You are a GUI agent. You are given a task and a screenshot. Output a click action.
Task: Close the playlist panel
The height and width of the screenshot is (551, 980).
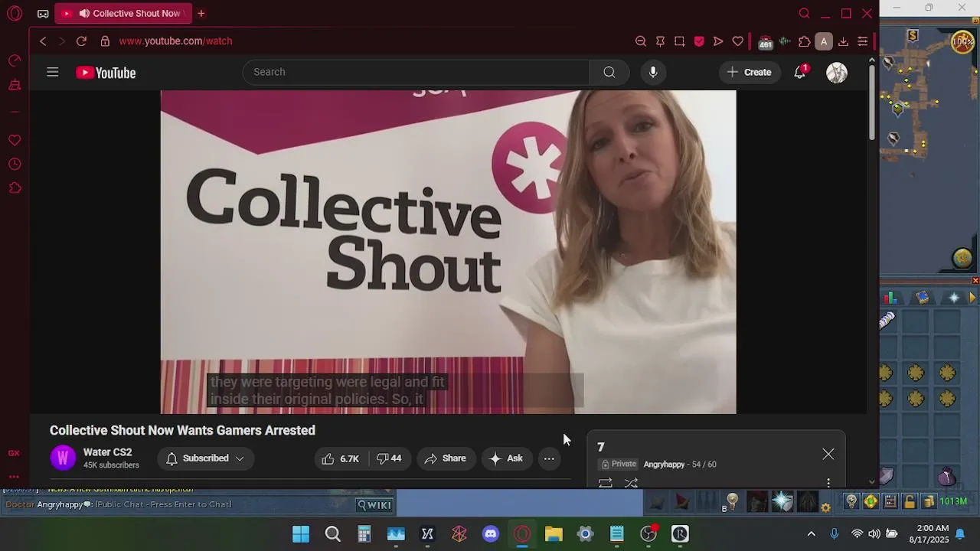828,454
